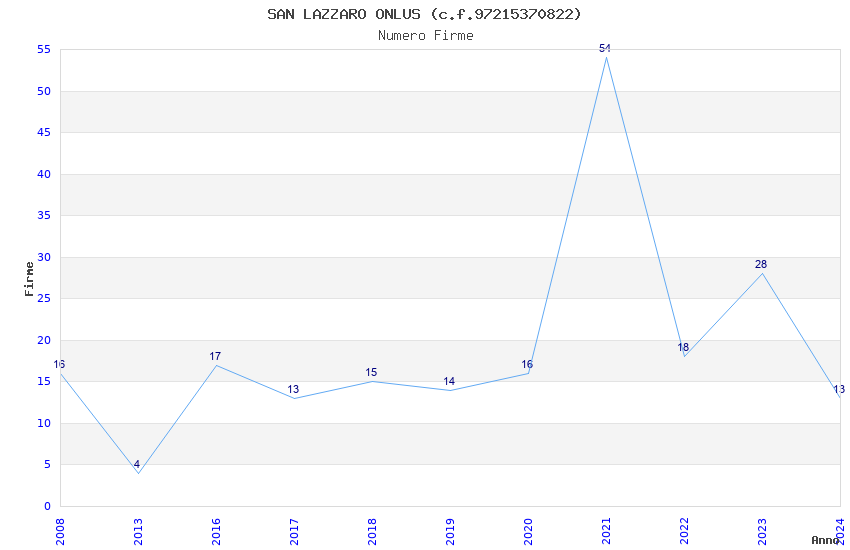
Task: Click the y-axis tick "30"
Action: 44,257
